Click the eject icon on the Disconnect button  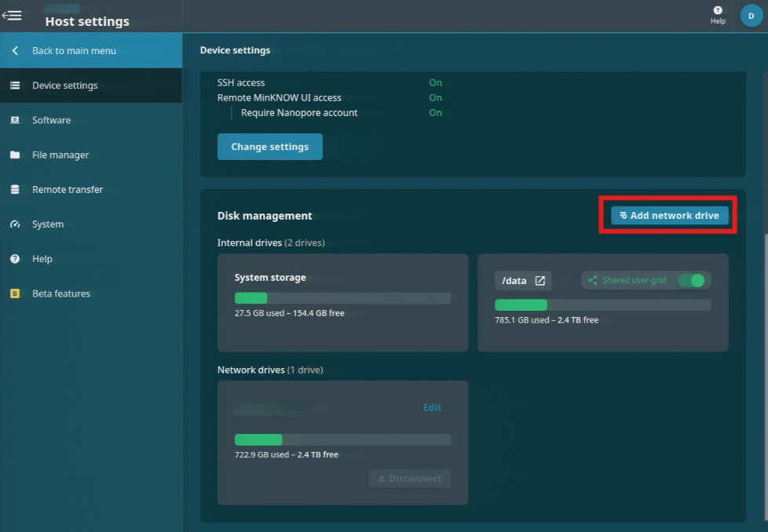click(x=383, y=478)
